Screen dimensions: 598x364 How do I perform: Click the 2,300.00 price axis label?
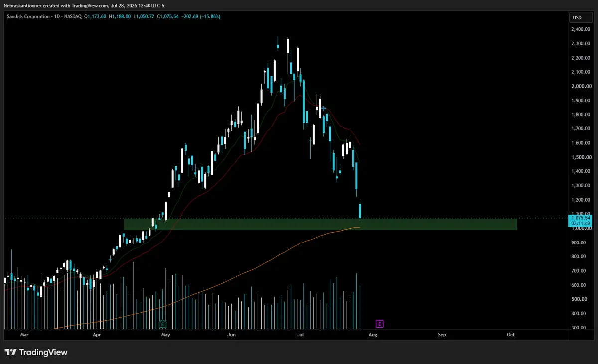[581, 44]
